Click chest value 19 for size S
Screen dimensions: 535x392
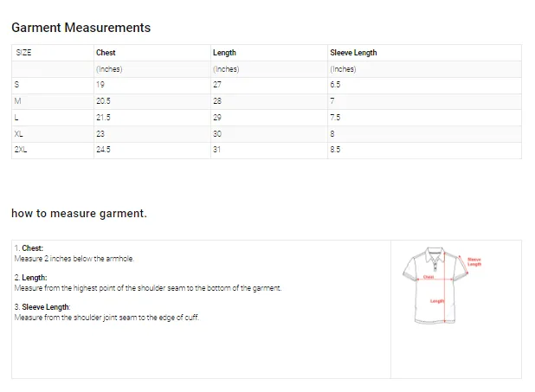[x=100, y=85]
